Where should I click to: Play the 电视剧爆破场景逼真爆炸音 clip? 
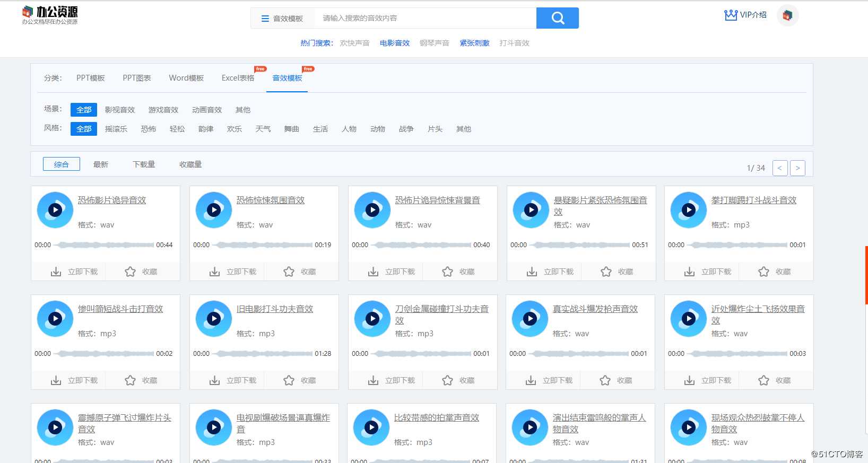point(214,427)
